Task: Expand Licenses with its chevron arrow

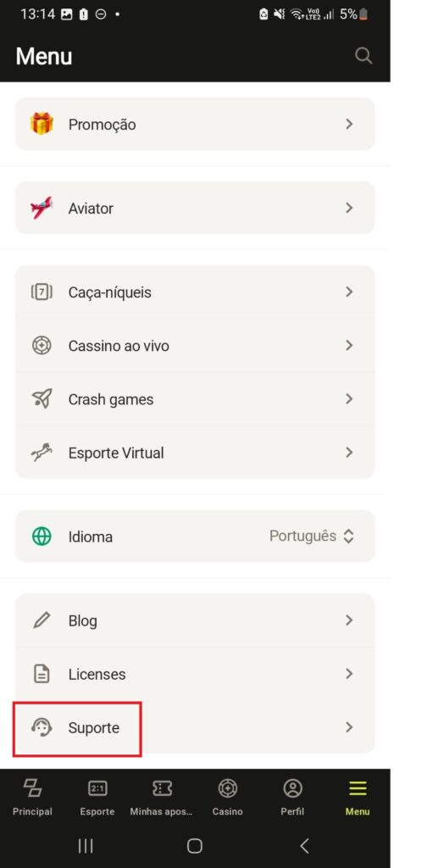Action: tap(349, 674)
